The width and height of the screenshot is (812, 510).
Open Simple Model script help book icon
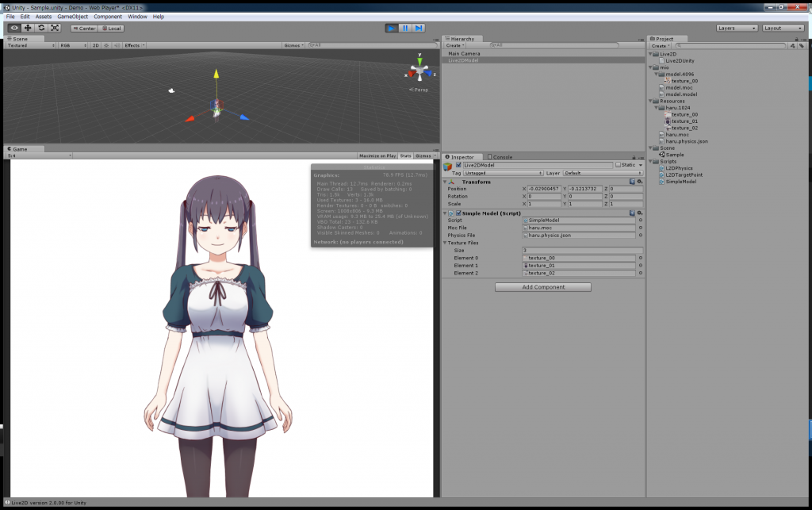coord(632,213)
